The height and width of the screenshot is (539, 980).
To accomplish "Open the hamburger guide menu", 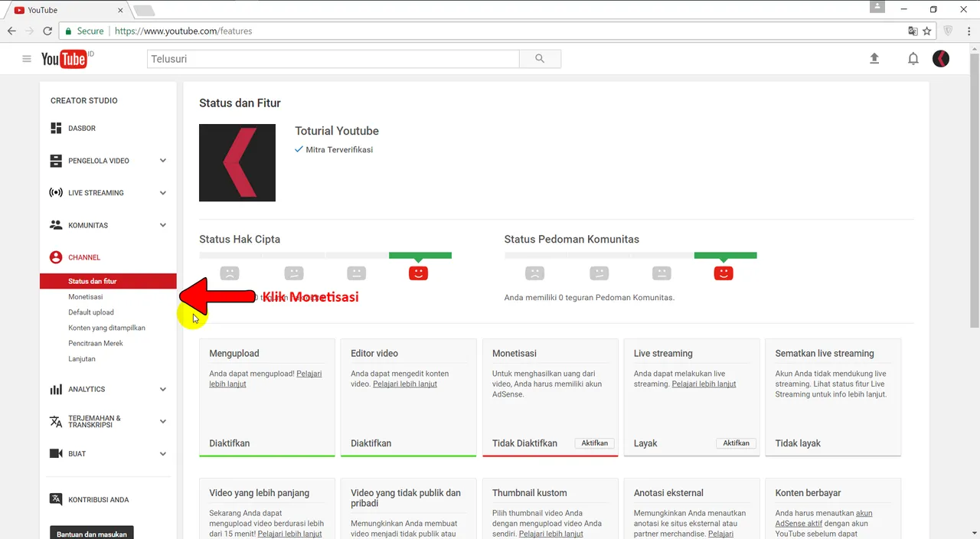I will click(27, 59).
